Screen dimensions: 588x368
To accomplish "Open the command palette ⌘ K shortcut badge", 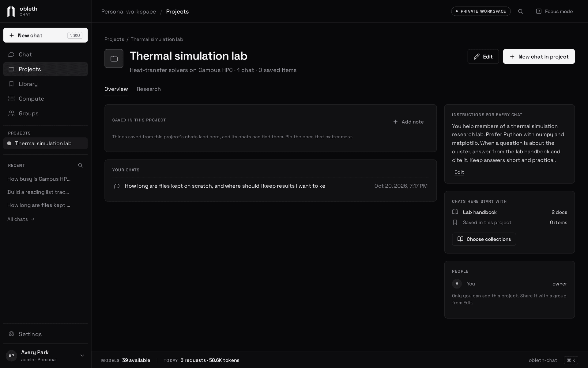I will (x=571, y=360).
